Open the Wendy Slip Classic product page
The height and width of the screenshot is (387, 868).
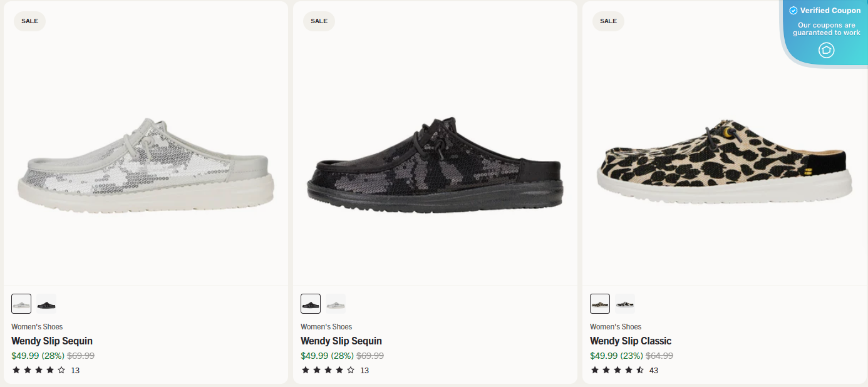[631, 341]
